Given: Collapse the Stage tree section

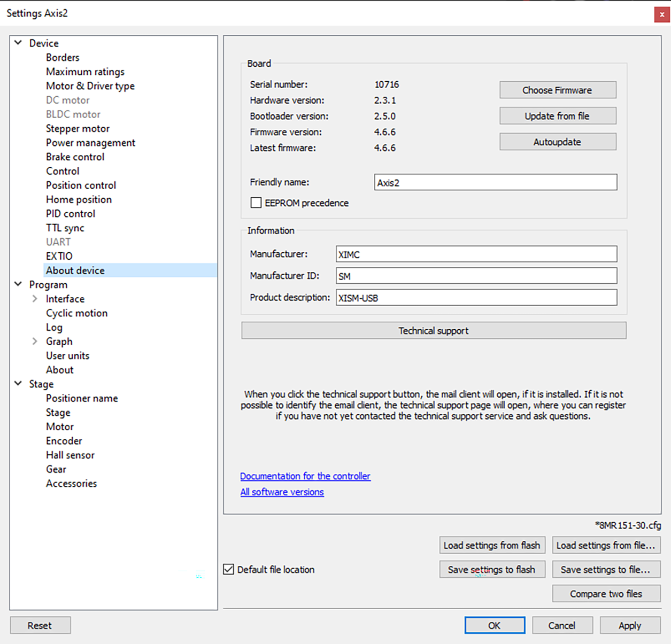Looking at the screenshot, I should coord(18,384).
